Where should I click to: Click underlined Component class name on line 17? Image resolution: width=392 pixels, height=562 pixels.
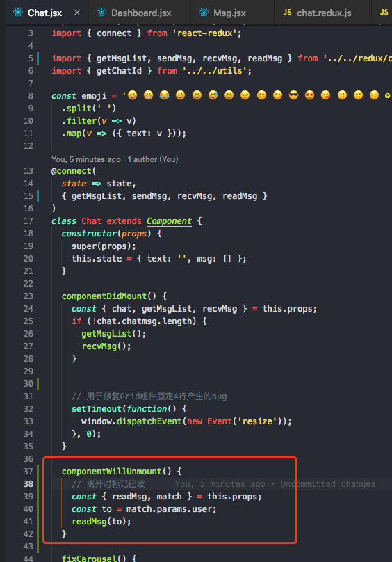(169, 220)
